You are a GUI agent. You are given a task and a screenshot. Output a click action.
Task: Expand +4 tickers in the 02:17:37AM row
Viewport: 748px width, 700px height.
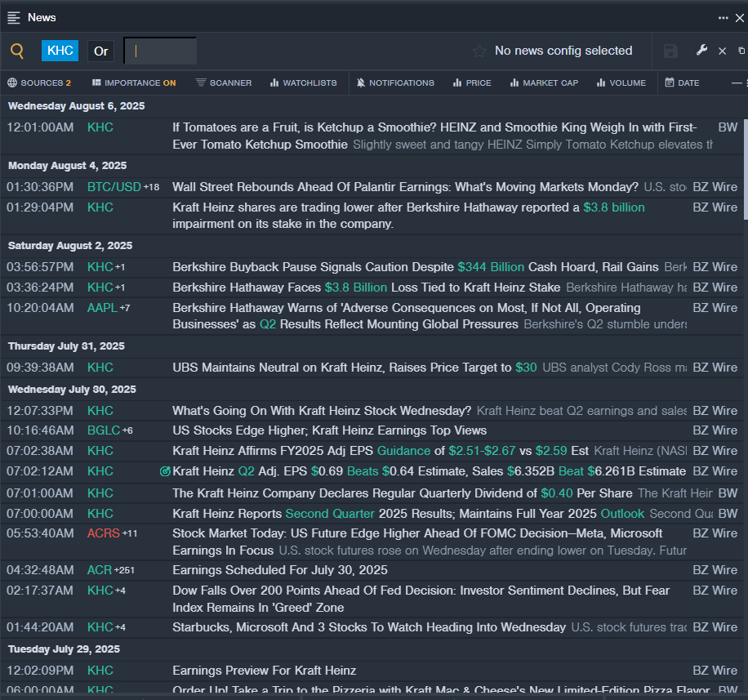120,591
